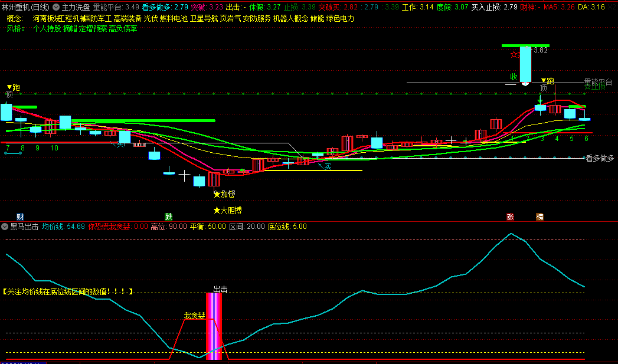
Task: Open the 安防服务 concept link
Action: point(257,18)
